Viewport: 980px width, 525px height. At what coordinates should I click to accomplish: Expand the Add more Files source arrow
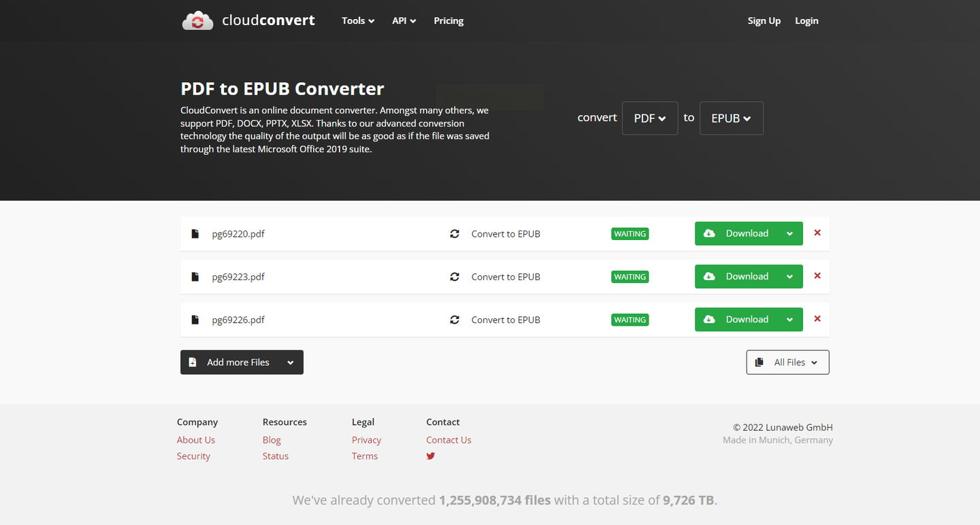coord(291,362)
